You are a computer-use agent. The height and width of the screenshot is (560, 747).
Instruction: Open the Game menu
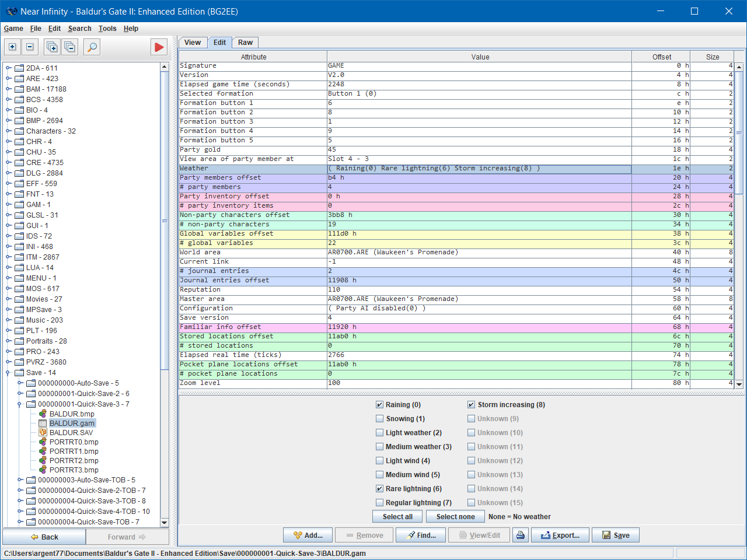13,29
